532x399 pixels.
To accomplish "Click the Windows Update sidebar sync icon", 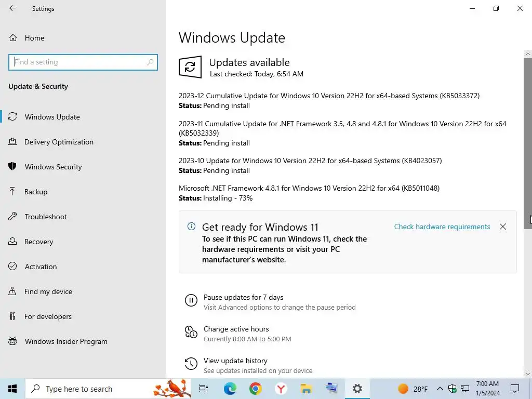I will 12,117.
